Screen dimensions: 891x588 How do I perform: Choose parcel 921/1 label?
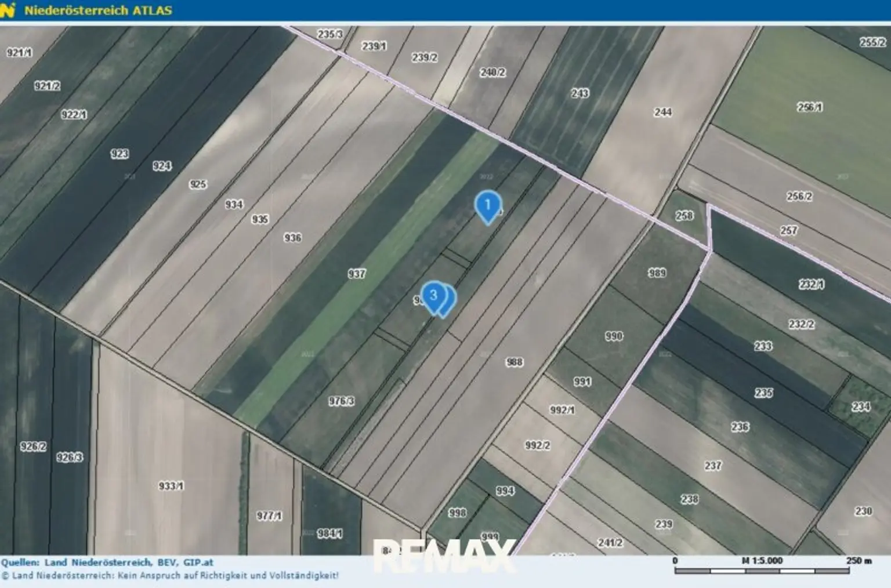tap(19, 53)
